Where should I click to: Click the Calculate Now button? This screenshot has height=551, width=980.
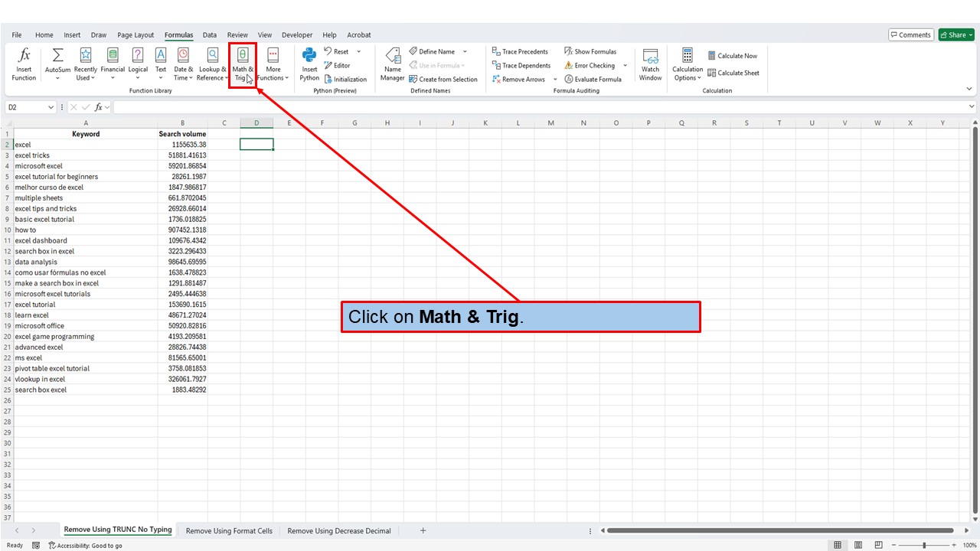point(733,55)
